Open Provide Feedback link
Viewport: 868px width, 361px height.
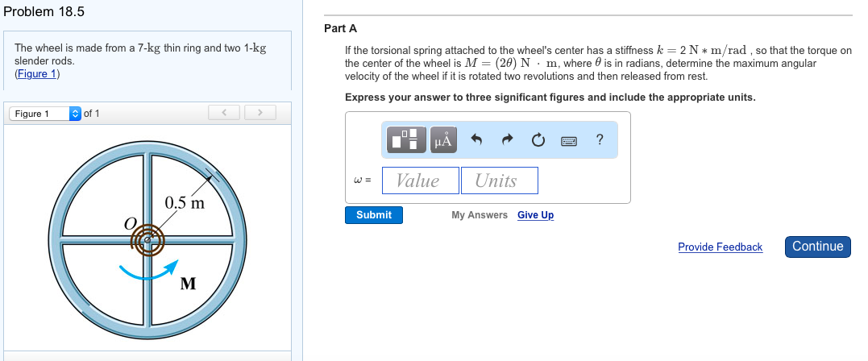point(721,247)
